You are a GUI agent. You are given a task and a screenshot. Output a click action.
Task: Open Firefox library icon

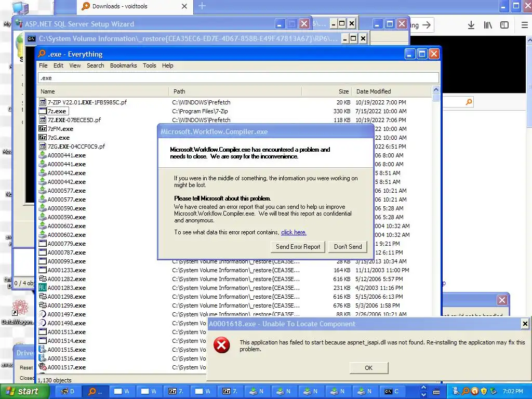click(x=487, y=25)
